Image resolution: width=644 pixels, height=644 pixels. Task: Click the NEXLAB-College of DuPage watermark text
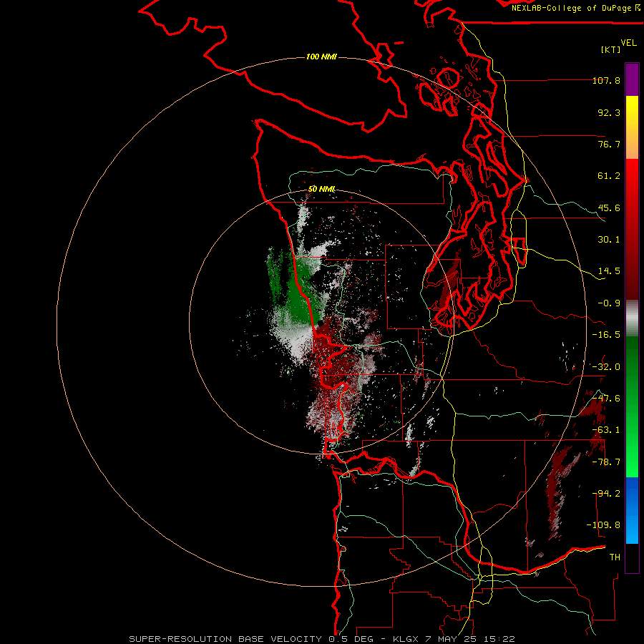(x=575, y=8)
